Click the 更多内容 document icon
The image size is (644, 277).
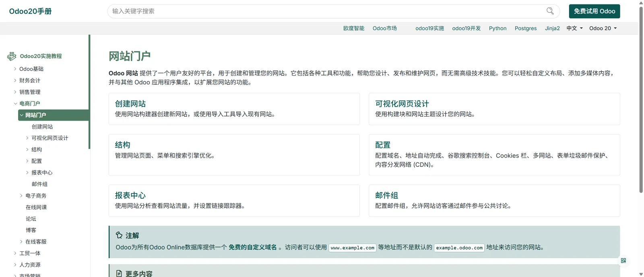coord(119,273)
